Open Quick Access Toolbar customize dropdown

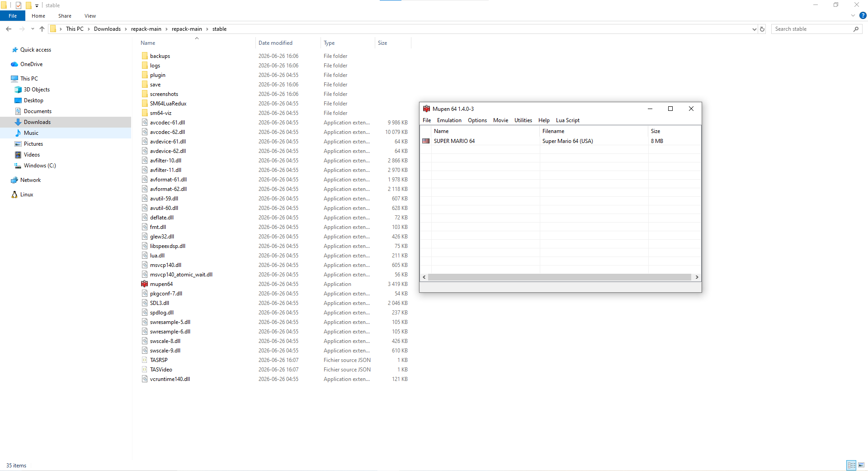37,5
